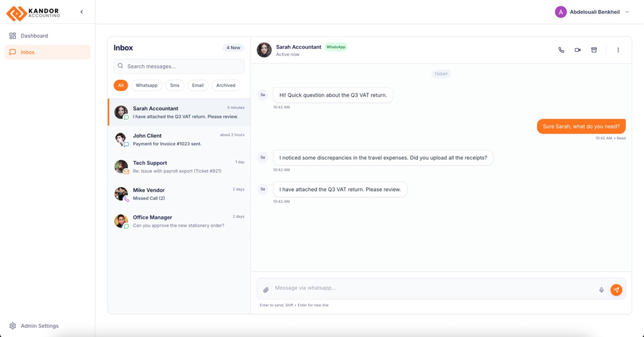Image resolution: width=644 pixels, height=337 pixels.
Task: Show Archived conversations filter
Action: click(x=225, y=85)
